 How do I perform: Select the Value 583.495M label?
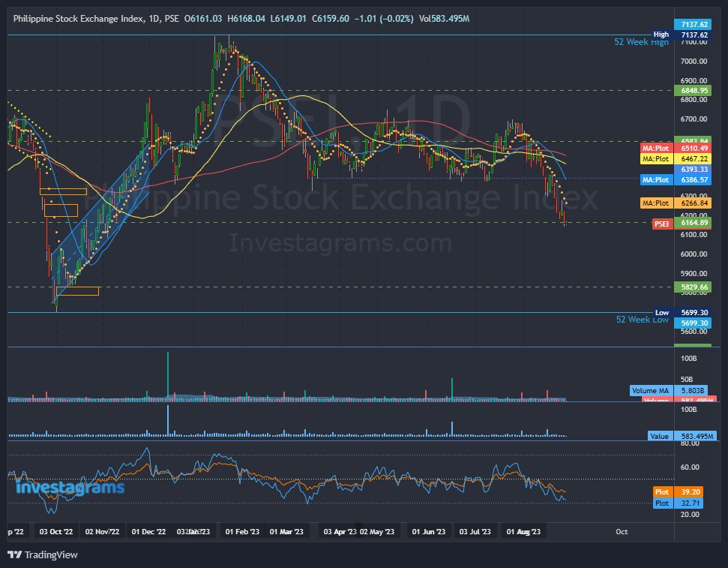682,436
